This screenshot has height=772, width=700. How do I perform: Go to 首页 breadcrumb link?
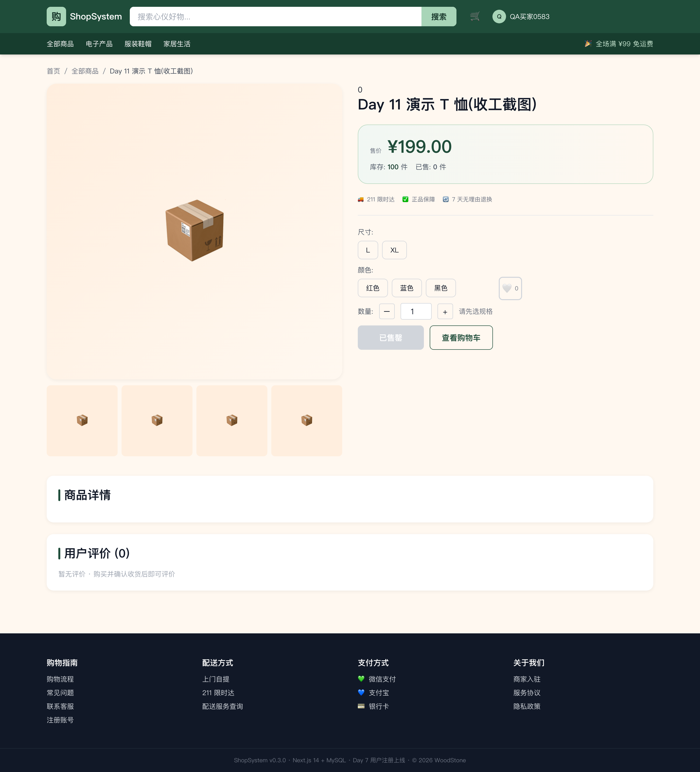pyautogui.click(x=53, y=71)
